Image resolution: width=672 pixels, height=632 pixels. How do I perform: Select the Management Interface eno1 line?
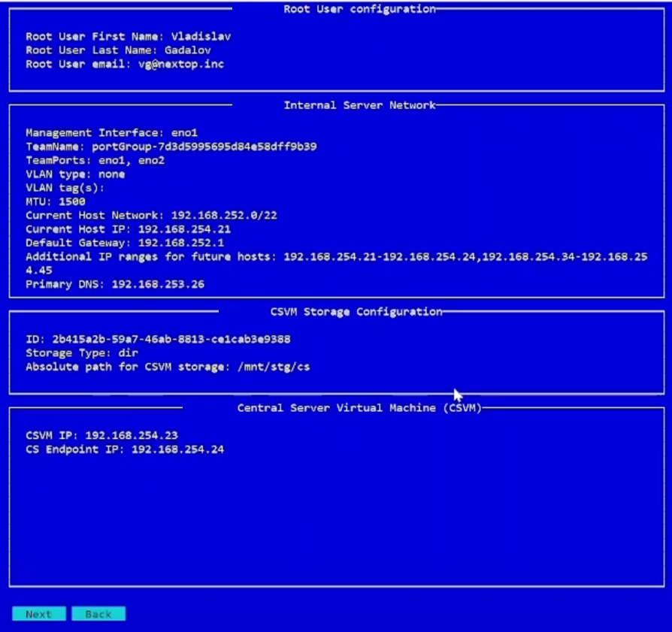tap(111, 133)
